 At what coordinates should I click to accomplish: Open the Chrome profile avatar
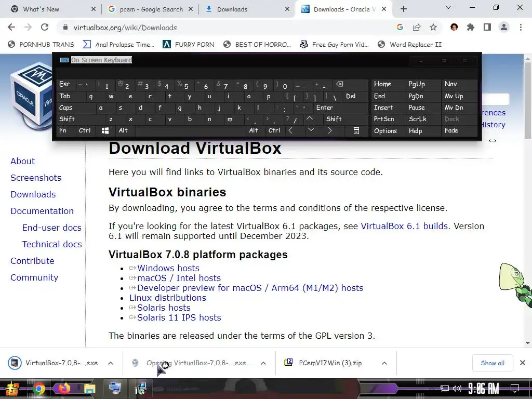click(x=504, y=27)
